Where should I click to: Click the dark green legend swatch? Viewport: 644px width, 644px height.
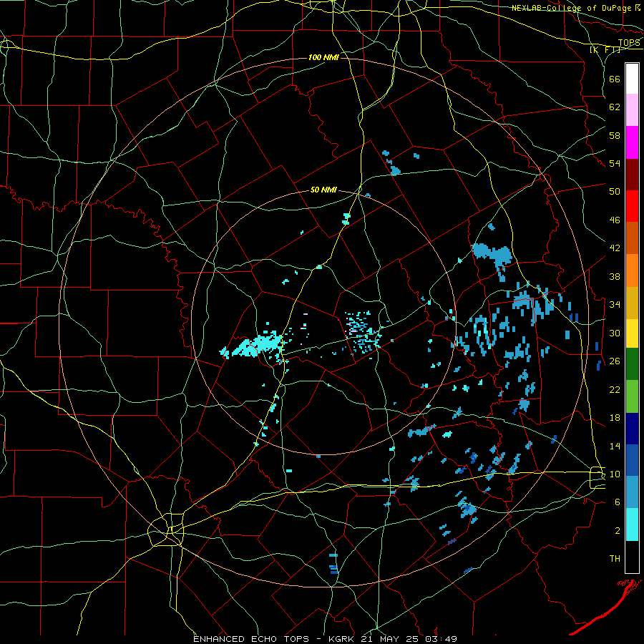tap(632, 364)
